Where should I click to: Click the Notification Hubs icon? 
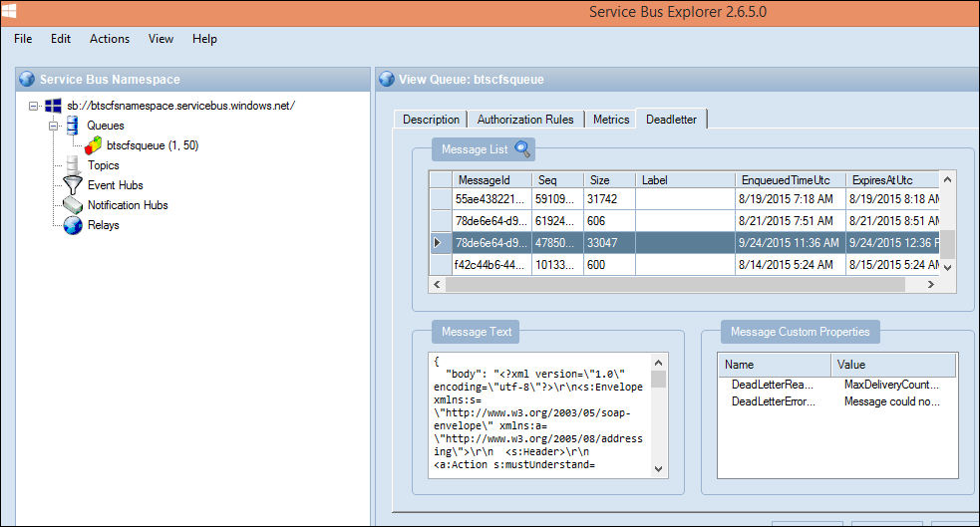[x=73, y=205]
